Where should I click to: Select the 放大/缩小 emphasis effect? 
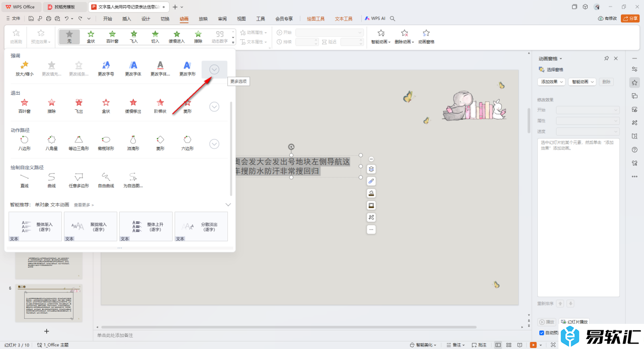(x=24, y=68)
